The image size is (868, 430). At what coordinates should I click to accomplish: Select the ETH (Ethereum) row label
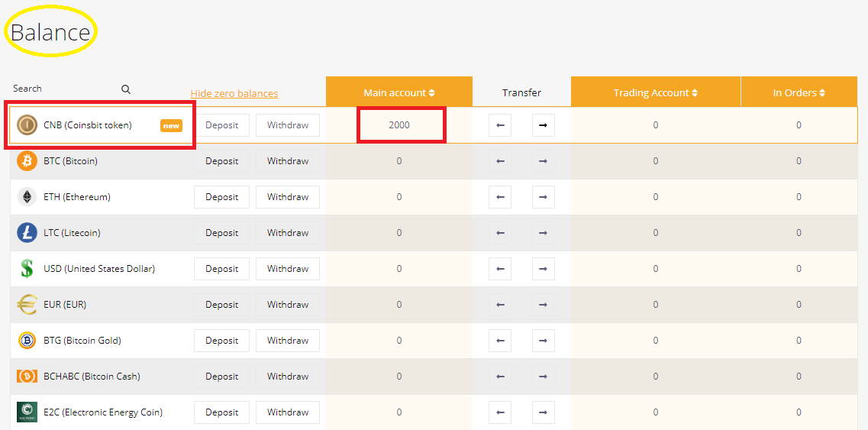click(x=77, y=197)
